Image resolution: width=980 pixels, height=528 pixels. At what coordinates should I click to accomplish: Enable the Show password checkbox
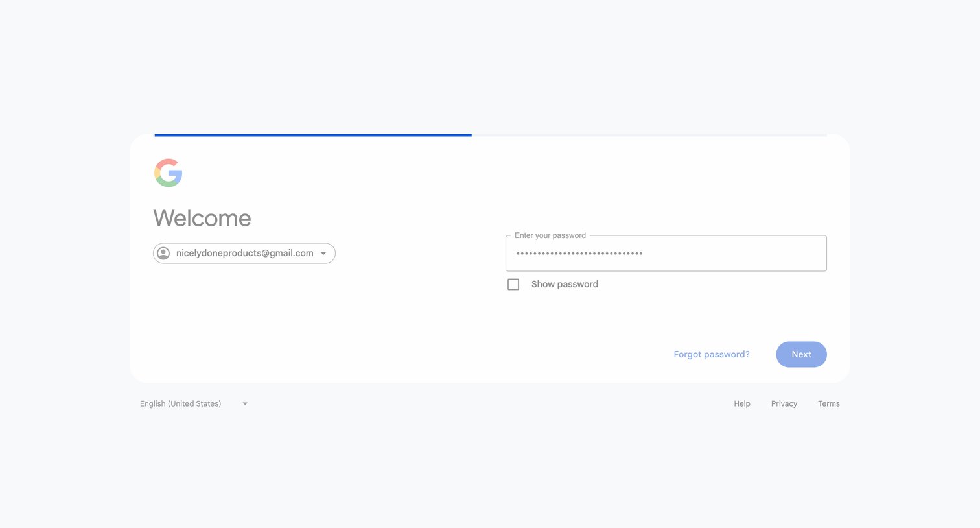point(513,284)
